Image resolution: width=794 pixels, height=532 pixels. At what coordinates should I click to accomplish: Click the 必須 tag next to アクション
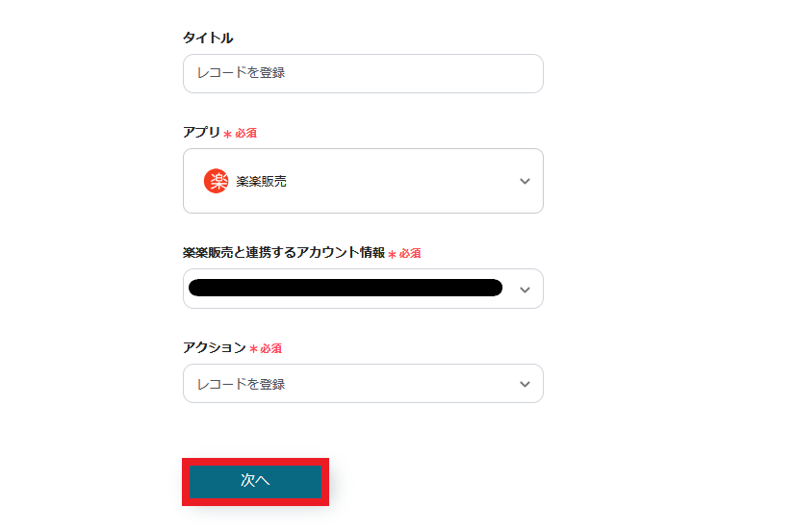270,349
